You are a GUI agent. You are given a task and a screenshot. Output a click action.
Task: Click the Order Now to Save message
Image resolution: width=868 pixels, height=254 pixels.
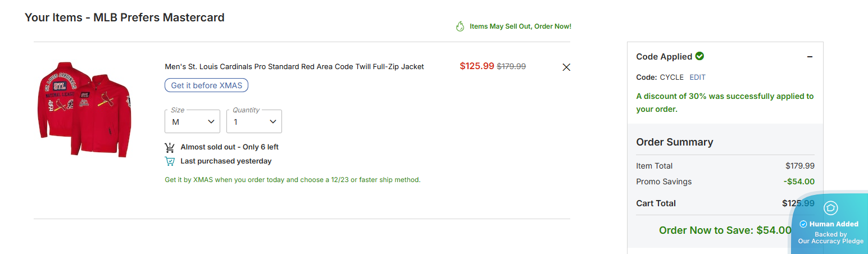725,230
